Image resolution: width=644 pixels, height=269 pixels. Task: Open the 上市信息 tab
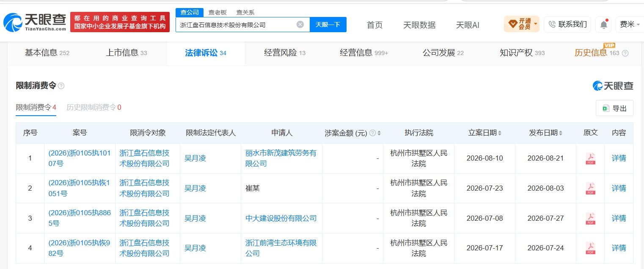[x=127, y=53]
